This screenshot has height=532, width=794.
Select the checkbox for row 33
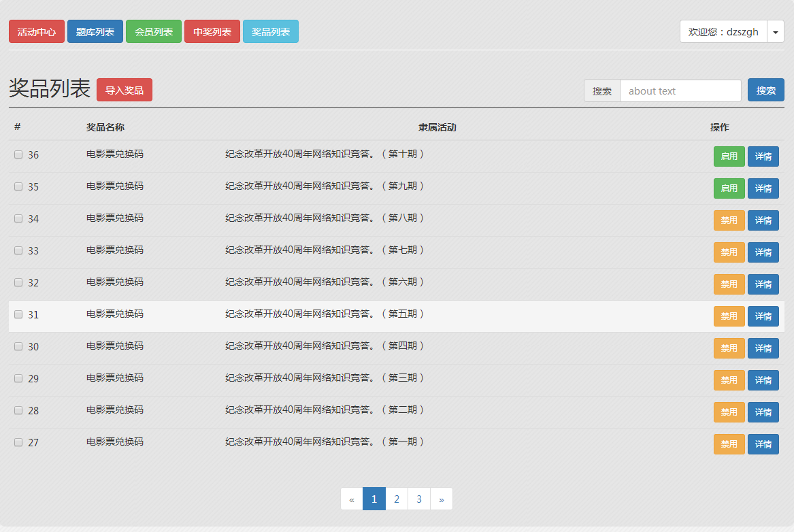point(18,250)
